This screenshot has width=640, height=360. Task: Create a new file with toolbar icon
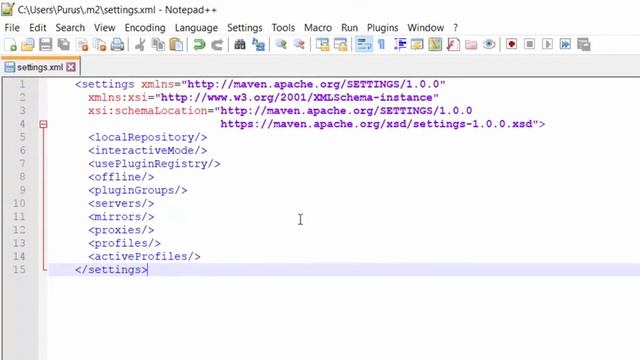point(11,44)
